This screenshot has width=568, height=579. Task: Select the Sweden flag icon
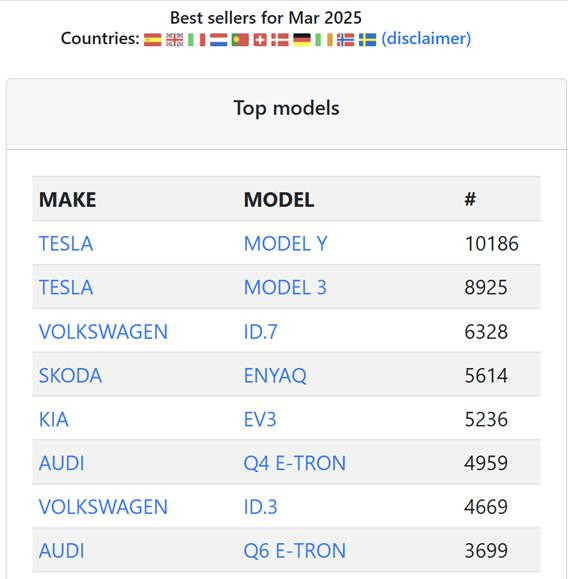tap(367, 40)
